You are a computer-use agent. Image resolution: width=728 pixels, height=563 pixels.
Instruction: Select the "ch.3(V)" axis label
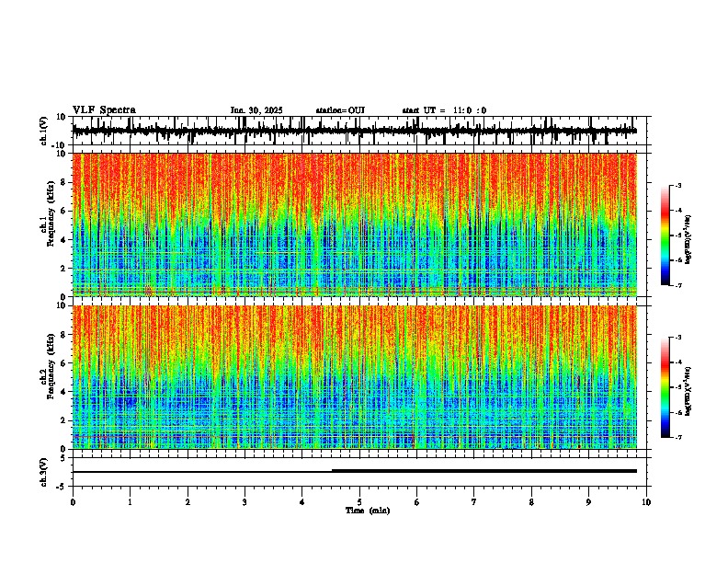click(x=44, y=472)
